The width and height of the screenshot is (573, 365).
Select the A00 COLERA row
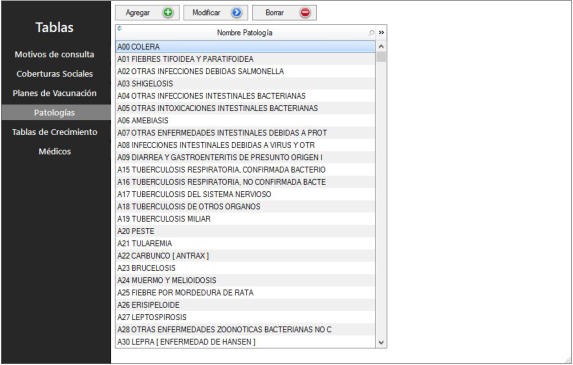tap(246, 47)
